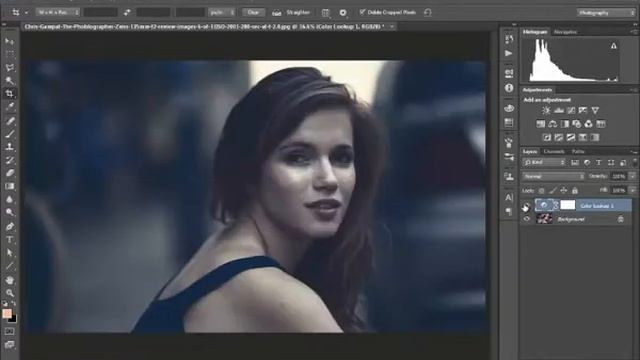Switch to the Channels tab

[x=554, y=151]
